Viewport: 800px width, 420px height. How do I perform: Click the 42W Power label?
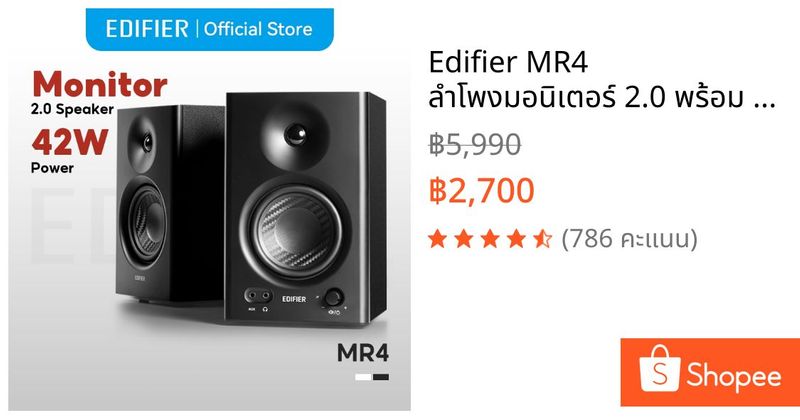70,151
